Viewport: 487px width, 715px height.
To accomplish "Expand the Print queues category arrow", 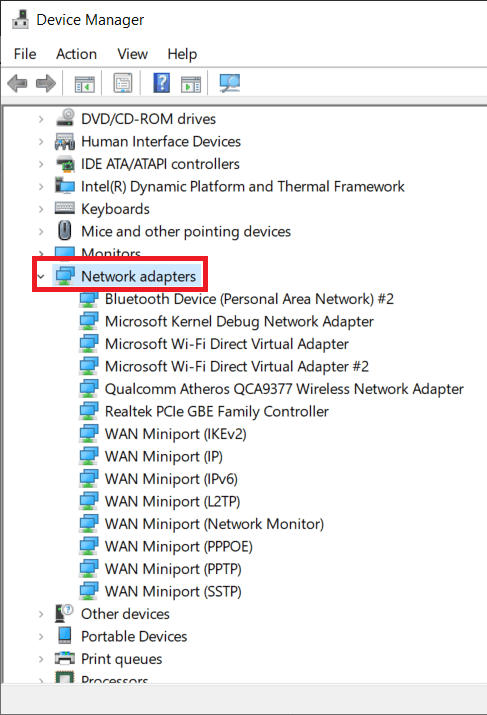I will tap(41, 659).
